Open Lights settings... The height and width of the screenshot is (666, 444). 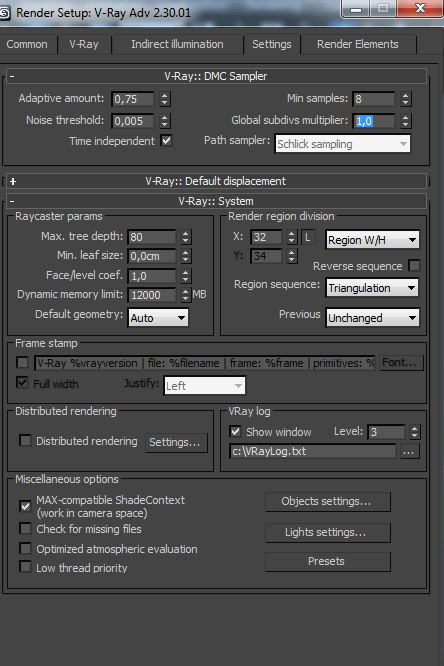(328, 533)
